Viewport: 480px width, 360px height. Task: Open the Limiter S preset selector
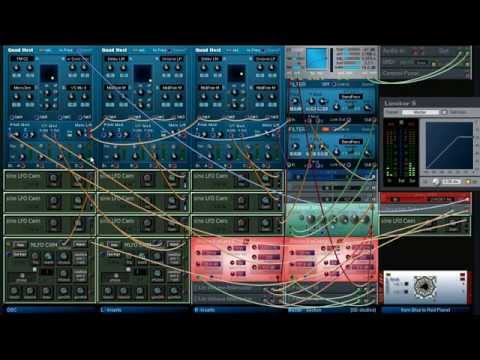tap(420, 112)
